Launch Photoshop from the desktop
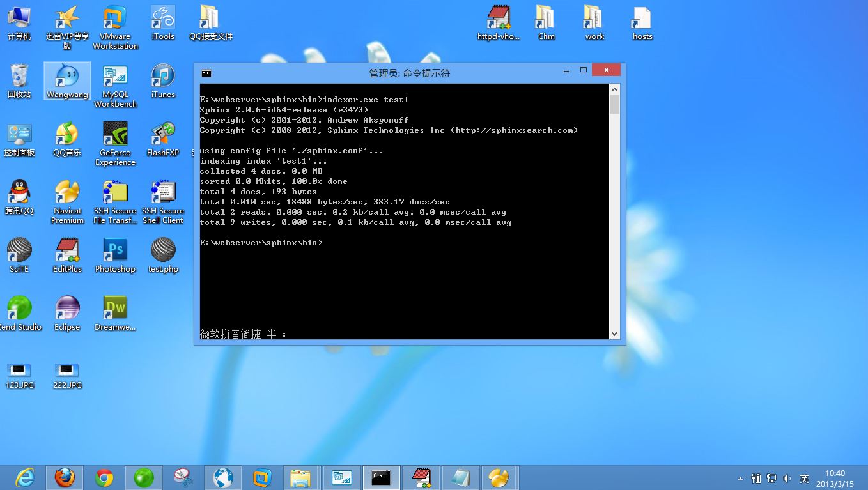 [x=115, y=255]
